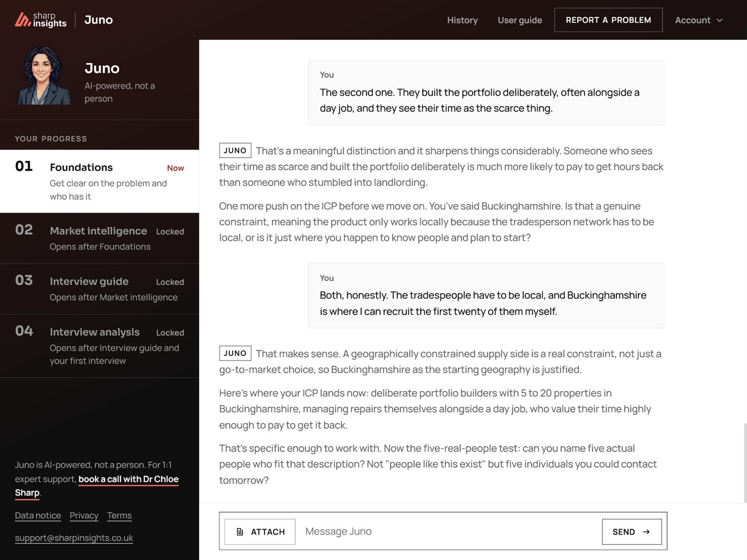
Task: Select the 02 Market intelligence step
Action: pos(100,238)
